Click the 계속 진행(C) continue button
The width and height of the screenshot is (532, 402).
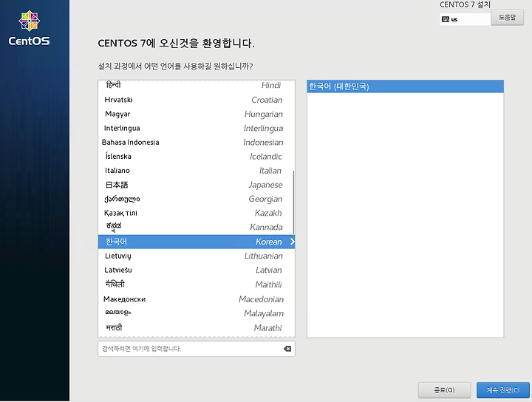coord(503,390)
